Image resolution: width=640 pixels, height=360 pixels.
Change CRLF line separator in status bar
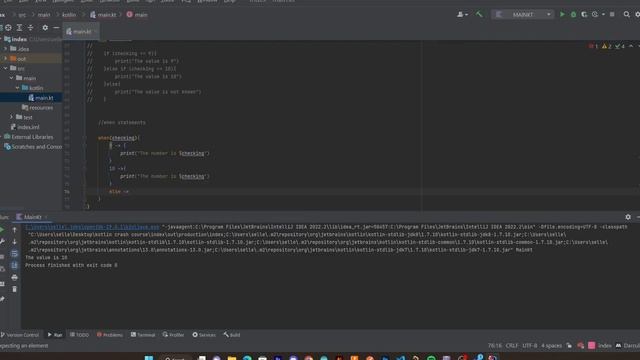pos(512,346)
